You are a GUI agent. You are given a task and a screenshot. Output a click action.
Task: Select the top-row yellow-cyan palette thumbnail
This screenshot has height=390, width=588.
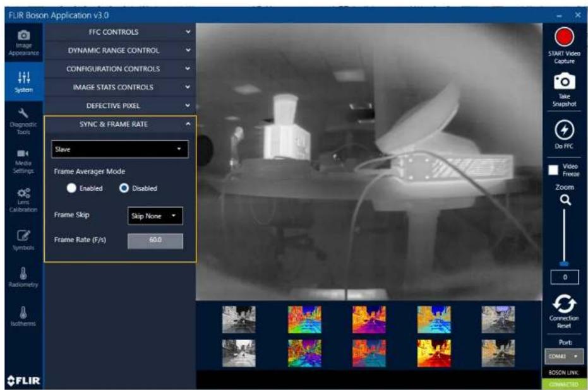tap(434, 319)
